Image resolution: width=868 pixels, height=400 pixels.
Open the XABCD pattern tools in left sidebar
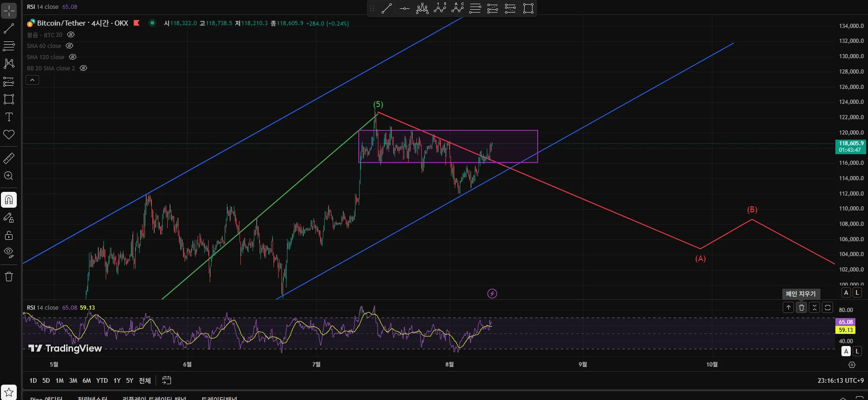[9, 63]
